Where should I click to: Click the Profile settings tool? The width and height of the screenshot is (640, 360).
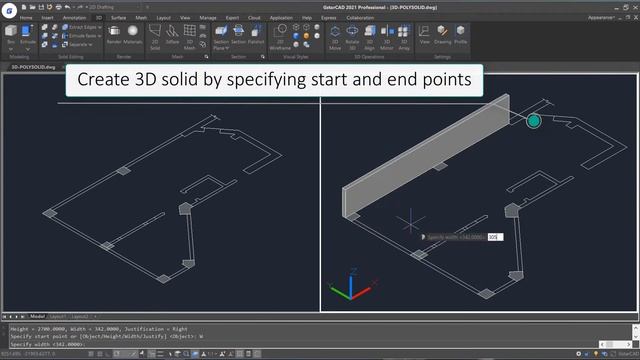pos(460,34)
